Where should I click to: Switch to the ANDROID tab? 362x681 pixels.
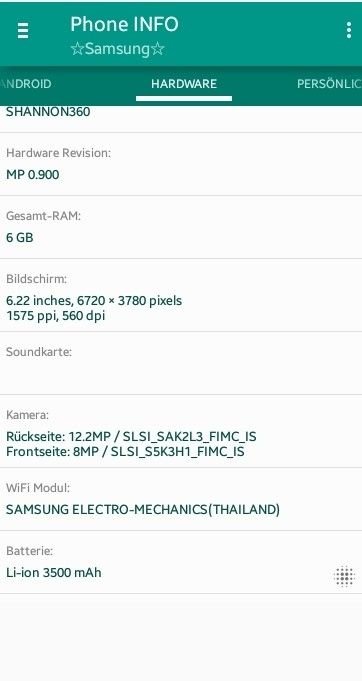[26, 84]
